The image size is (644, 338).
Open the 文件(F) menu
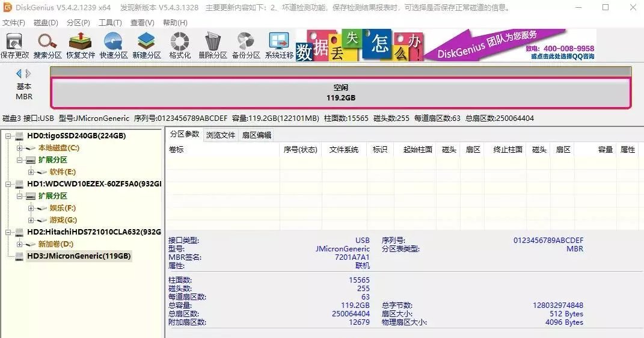(x=14, y=23)
